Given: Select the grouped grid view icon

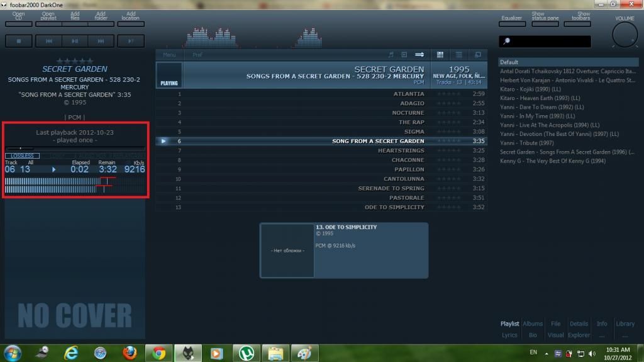Looking at the screenshot, I should [x=440, y=55].
